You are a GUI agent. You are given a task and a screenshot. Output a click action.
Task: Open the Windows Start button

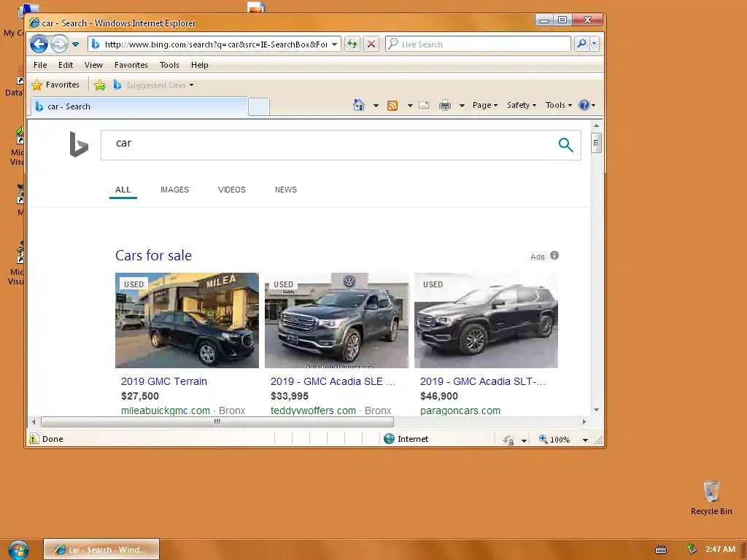(18, 550)
